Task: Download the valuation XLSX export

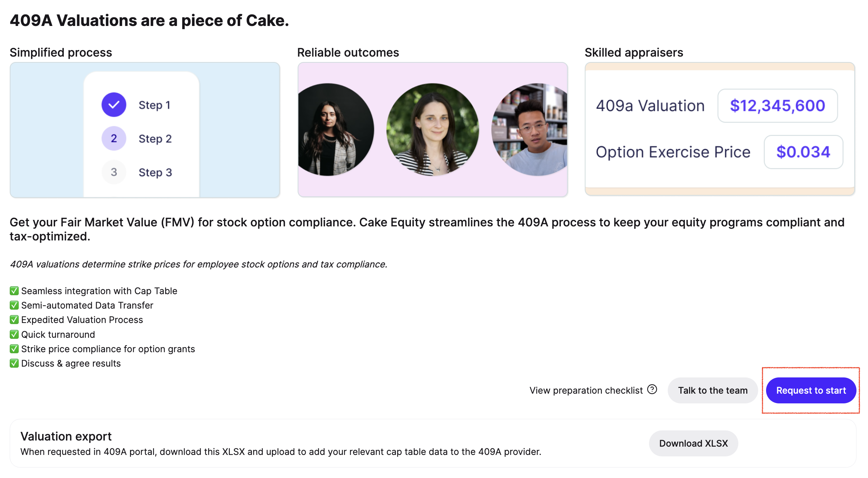Action: point(693,443)
